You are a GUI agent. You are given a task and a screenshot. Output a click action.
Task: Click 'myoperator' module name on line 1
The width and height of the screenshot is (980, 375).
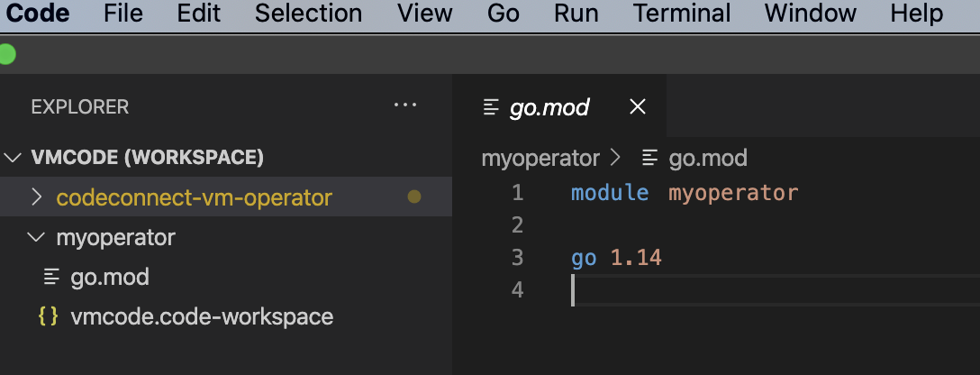[733, 193]
